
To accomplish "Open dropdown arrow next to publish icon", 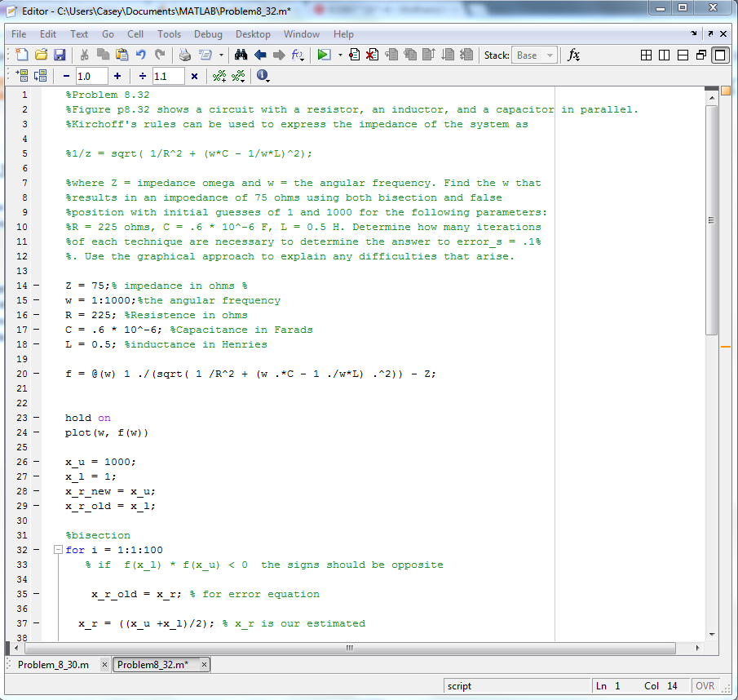I will [221, 55].
